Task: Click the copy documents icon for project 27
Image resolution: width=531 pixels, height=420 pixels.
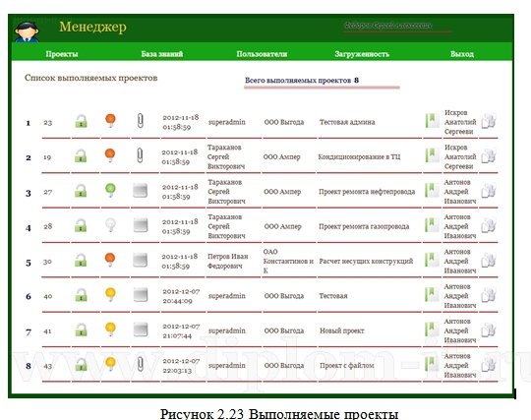Action: coord(489,191)
